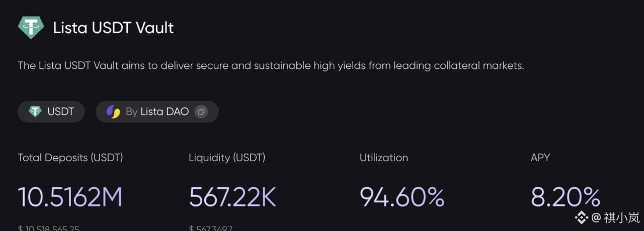
Task: Click the APY label
Action: pyautogui.click(x=540, y=158)
